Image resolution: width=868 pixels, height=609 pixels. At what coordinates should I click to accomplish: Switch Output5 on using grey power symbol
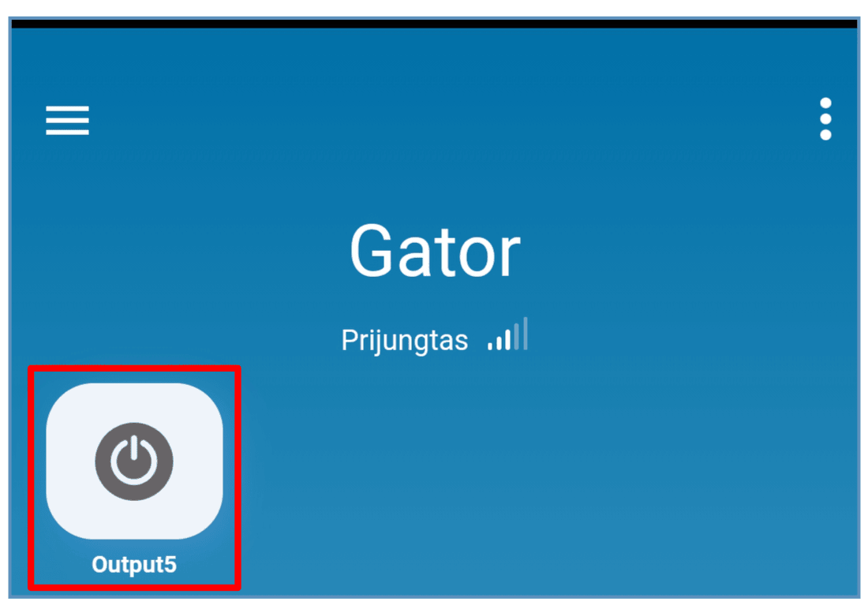pos(134,461)
